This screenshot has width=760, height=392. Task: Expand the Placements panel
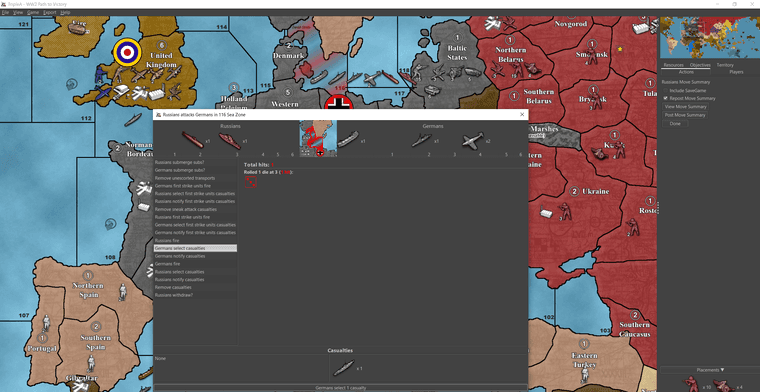click(710, 370)
